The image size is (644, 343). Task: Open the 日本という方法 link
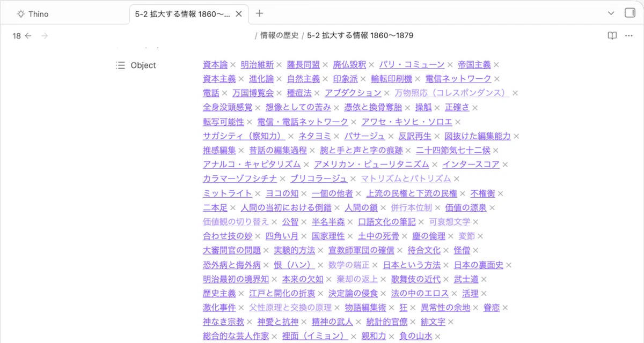click(x=412, y=265)
